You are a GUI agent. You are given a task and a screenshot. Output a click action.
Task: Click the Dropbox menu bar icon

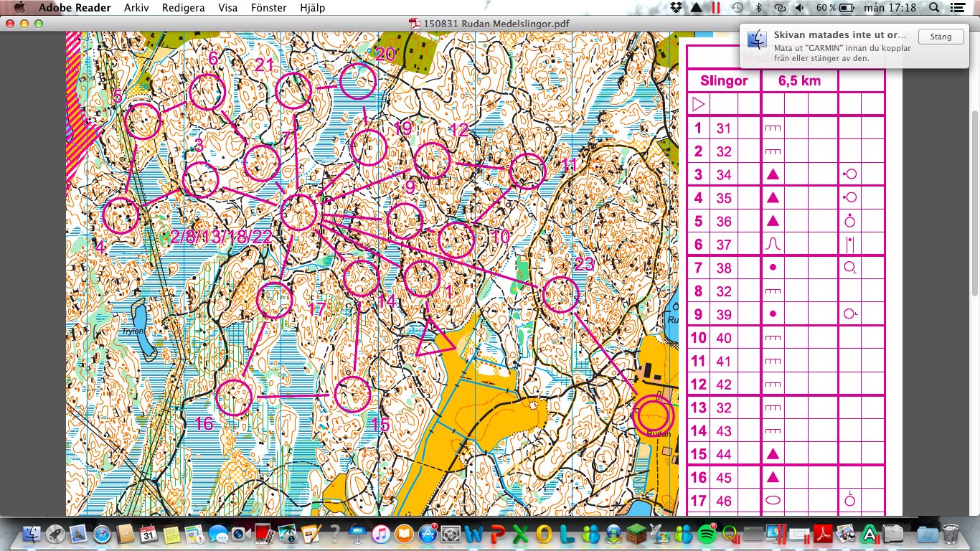[676, 8]
